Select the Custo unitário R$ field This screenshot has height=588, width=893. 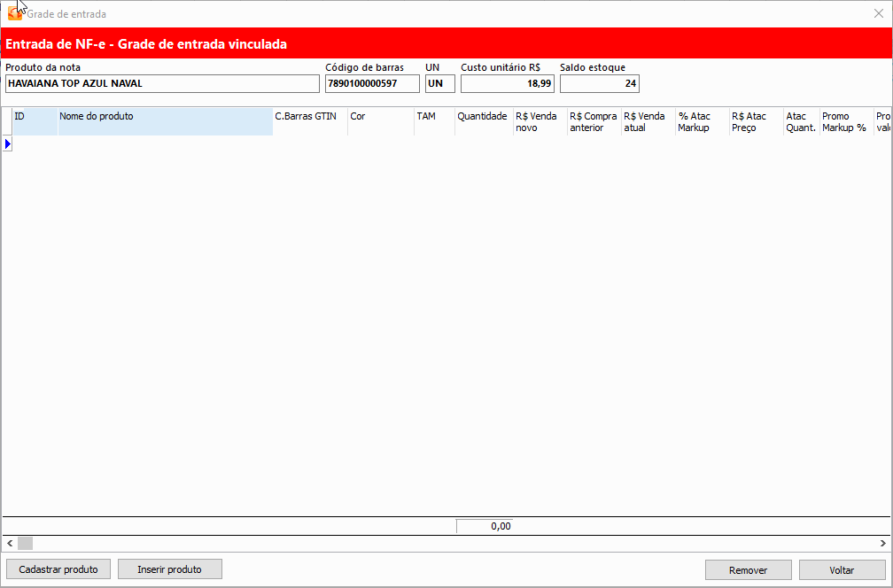click(x=507, y=84)
